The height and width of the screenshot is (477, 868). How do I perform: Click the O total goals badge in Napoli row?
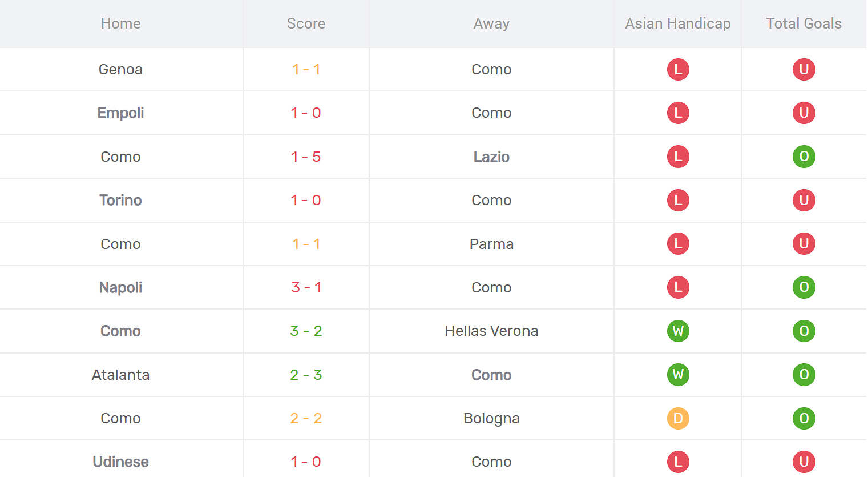click(804, 287)
